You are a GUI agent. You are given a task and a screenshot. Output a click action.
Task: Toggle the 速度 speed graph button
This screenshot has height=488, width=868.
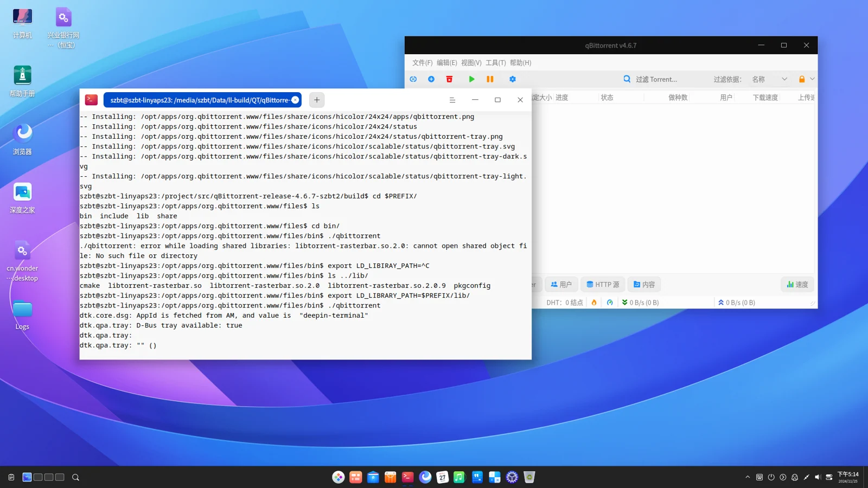click(797, 284)
